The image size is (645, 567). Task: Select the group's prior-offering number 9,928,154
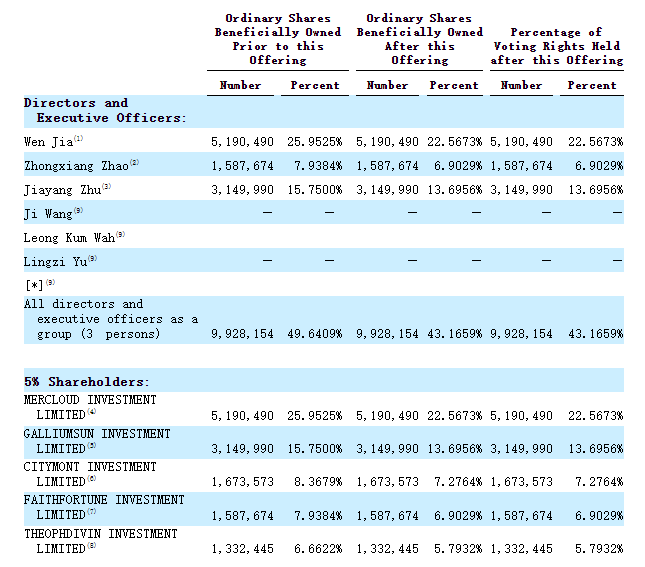tap(242, 334)
